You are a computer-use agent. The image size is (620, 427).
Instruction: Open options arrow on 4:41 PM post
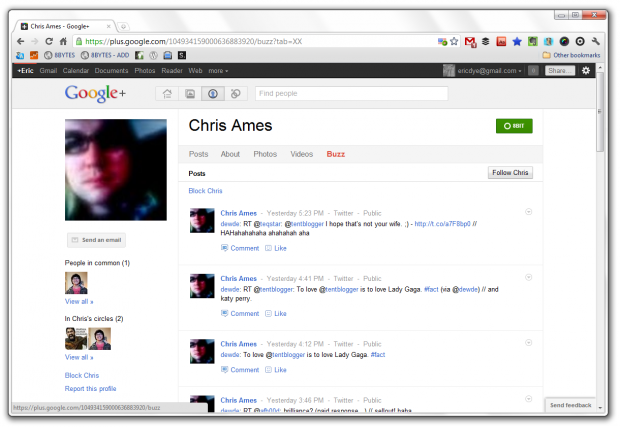[x=528, y=277]
